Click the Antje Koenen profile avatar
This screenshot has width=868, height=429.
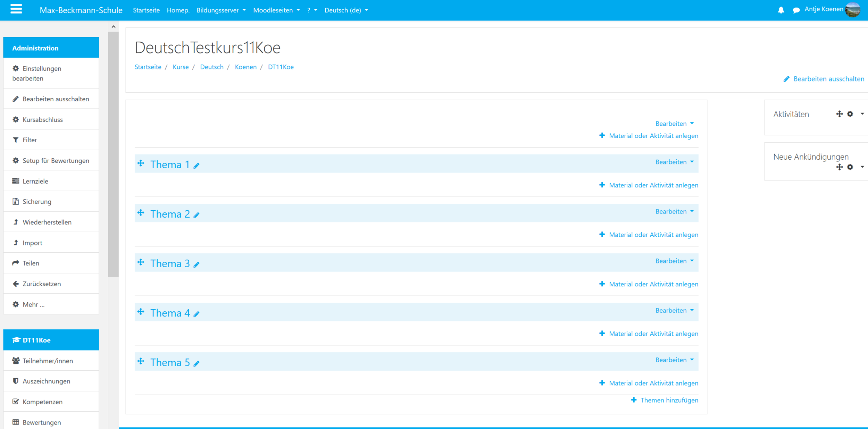853,10
